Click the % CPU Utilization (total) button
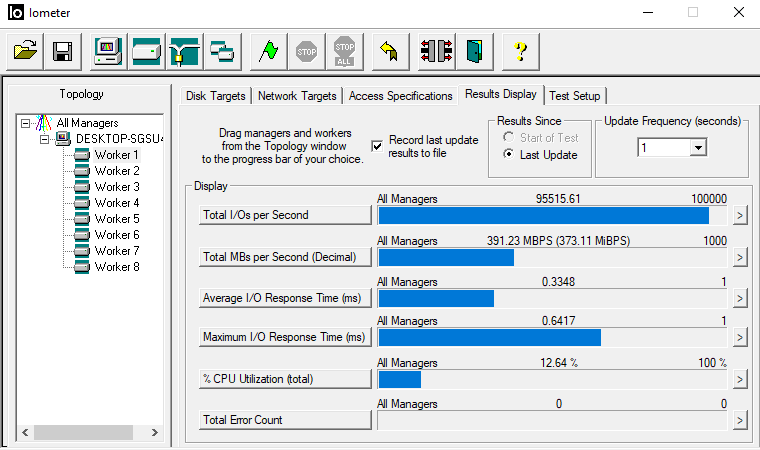The width and height of the screenshot is (760, 450). (285, 379)
